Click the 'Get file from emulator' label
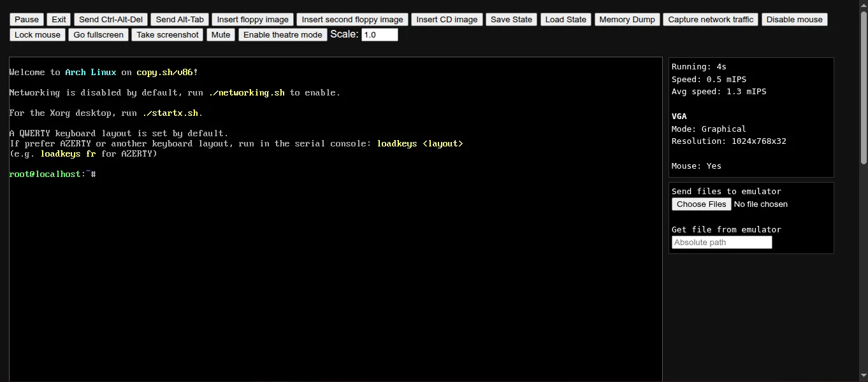The height and width of the screenshot is (382, 868). [x=727, y=230]
